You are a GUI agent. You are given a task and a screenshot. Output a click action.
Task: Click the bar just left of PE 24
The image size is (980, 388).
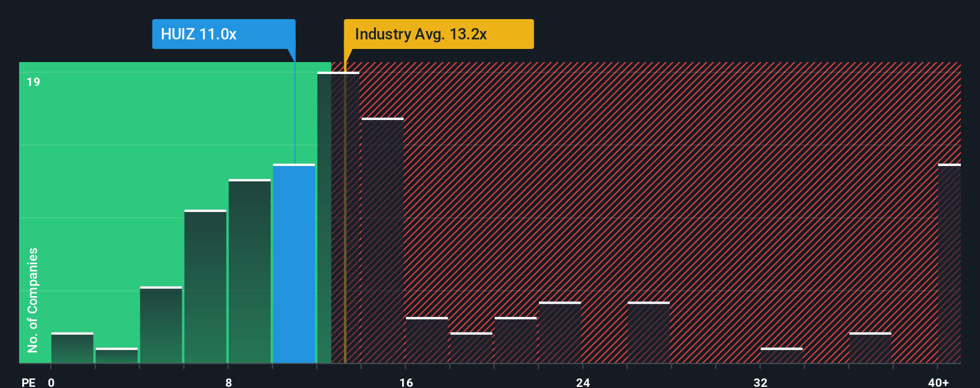[560, 332]
